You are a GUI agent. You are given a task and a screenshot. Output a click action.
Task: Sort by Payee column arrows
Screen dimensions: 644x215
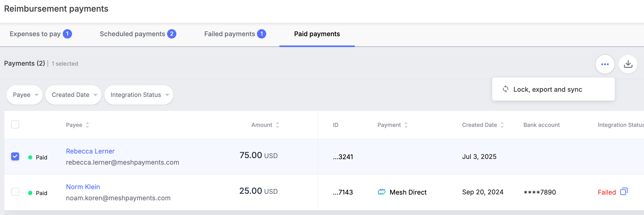tap(88, 125)
